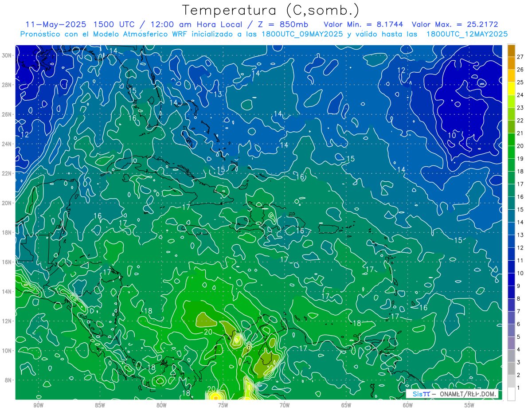Click the 8N latitude axis label
This screenshot has width=532, height=411.
pyautogui.click(x=8, y=380)
